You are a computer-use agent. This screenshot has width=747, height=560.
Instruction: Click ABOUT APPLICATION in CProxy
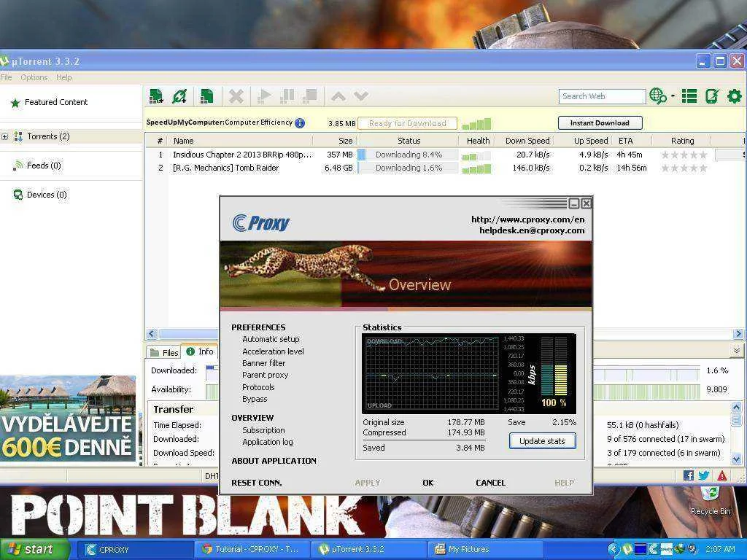274,461
